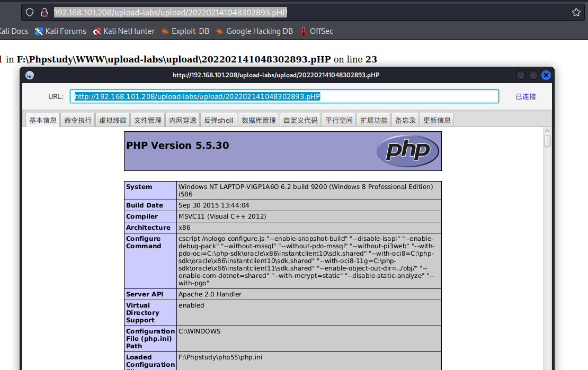Click the Server API value Apache 2.0 Handler

click(x=210, y=294)
